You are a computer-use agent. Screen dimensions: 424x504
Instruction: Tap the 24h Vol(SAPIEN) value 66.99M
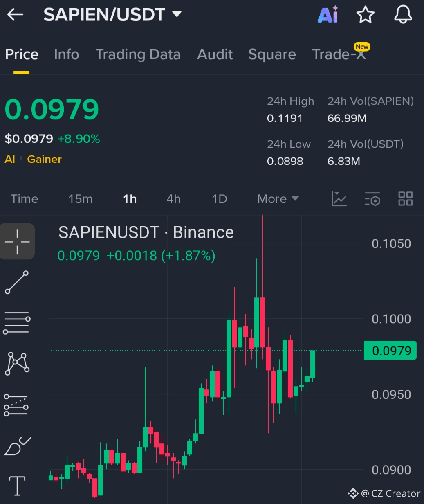tap(347, 119)
